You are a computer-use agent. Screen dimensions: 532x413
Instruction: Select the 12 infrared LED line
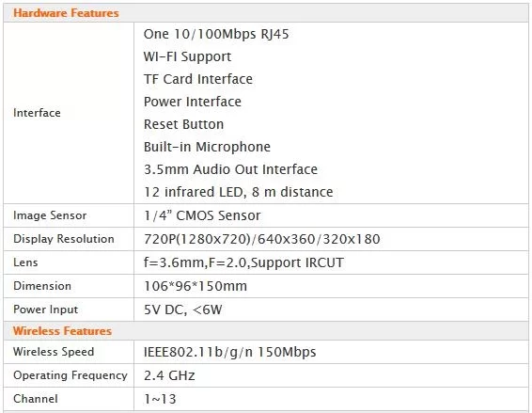pos(238,192)
